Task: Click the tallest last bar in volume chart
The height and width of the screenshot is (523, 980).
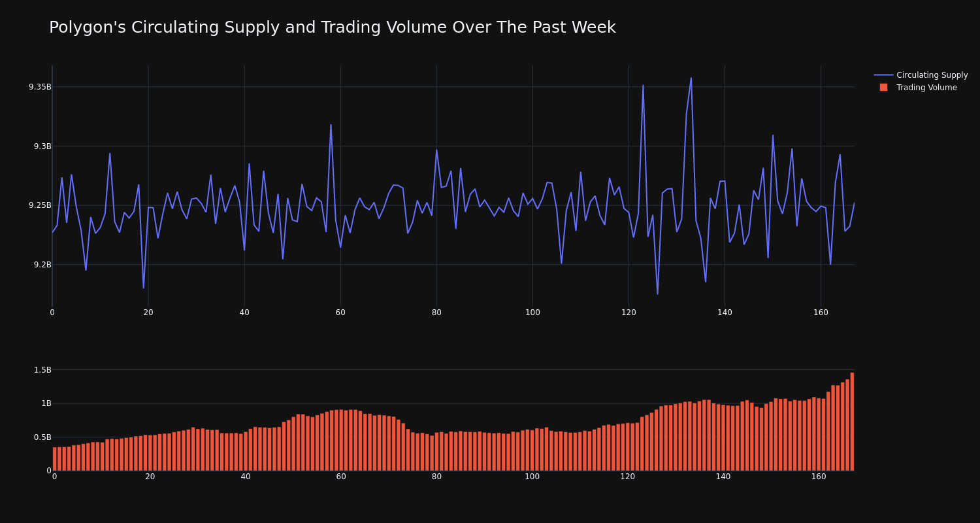Action: point(852,422)
